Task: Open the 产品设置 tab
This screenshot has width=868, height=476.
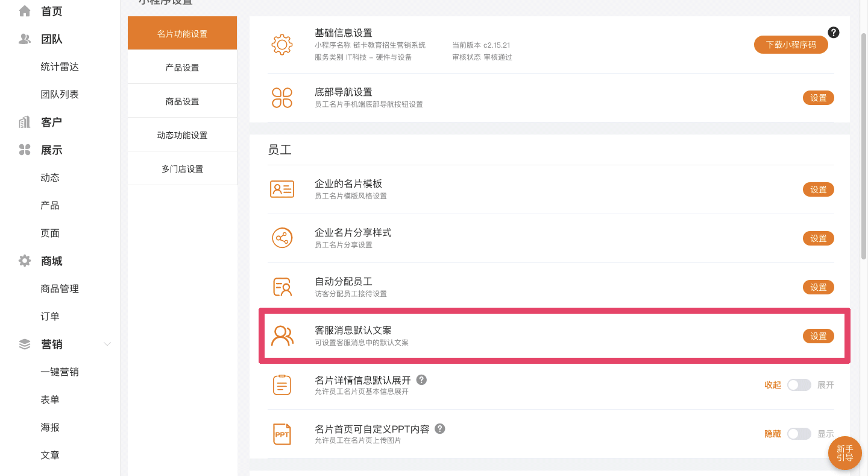Action: tap(182, 68)
